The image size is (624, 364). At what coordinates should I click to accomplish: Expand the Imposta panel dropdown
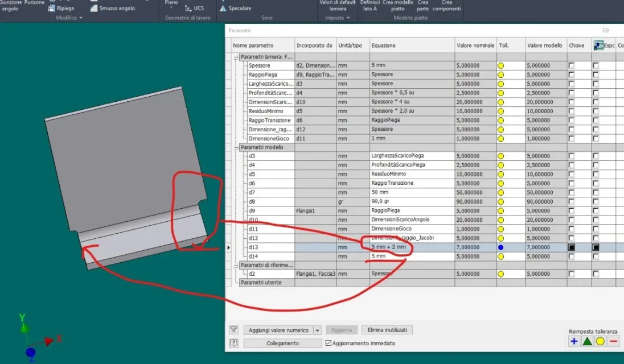tap(348, 18)
